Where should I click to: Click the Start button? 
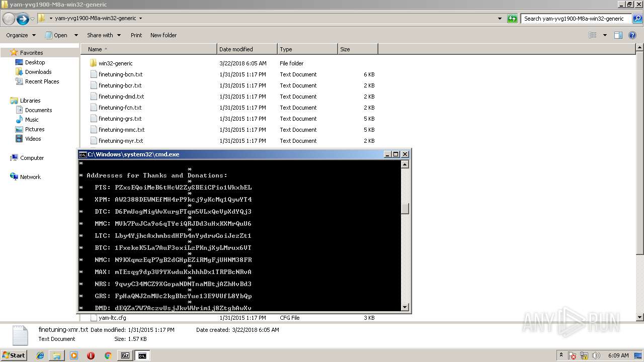tap(14, 355)
